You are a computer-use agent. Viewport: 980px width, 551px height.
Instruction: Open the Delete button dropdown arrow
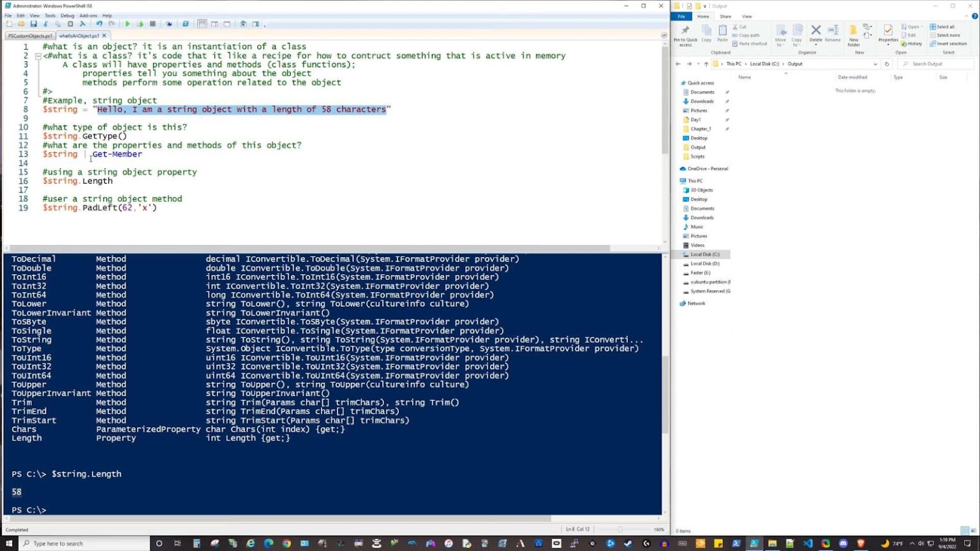[x=815, y=45]
